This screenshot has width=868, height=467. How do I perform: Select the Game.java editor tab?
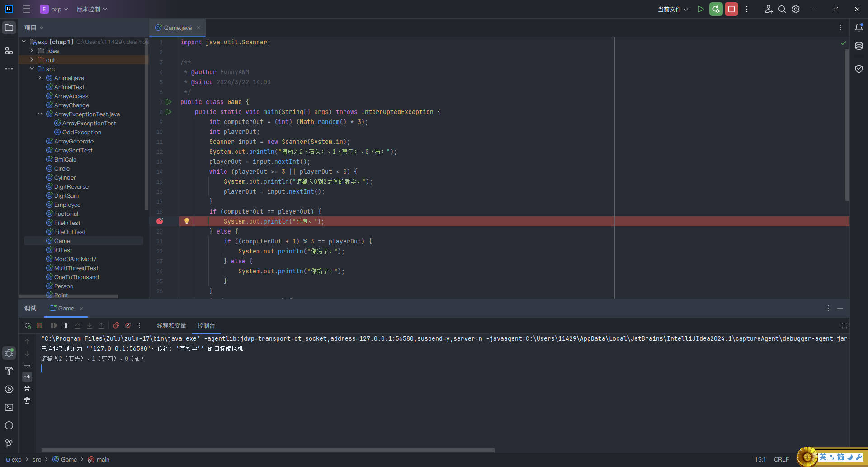tap(177, 28)
